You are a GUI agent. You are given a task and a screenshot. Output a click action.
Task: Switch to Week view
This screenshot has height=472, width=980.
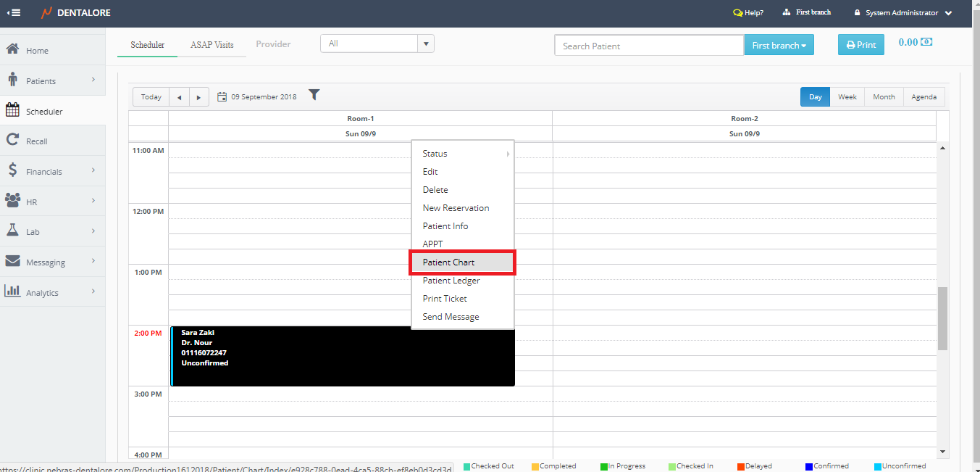coord(847,97)
